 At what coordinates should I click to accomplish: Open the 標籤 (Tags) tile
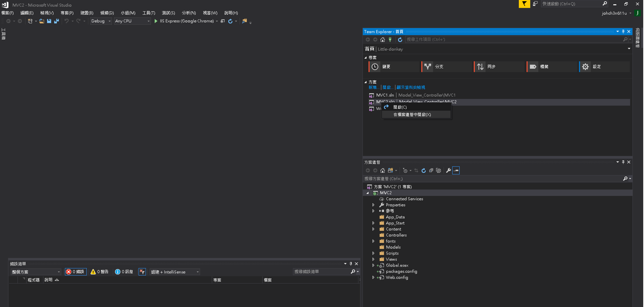tap(552, 67)
